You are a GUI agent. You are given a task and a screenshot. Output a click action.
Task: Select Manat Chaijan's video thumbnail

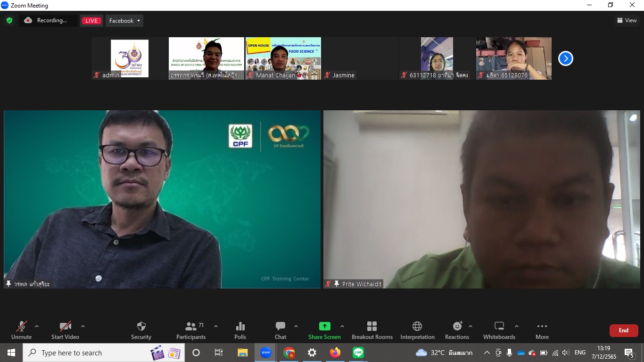click(x=283, y=58)
